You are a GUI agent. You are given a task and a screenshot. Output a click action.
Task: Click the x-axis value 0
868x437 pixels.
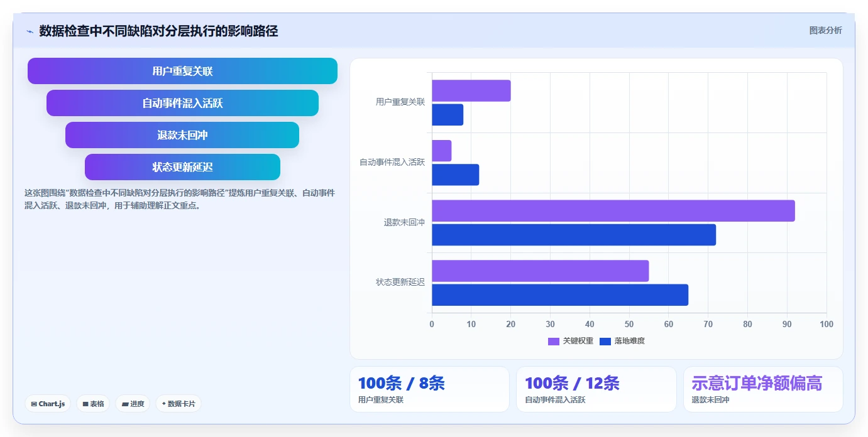pyautogui.click(x=432, y=324)
